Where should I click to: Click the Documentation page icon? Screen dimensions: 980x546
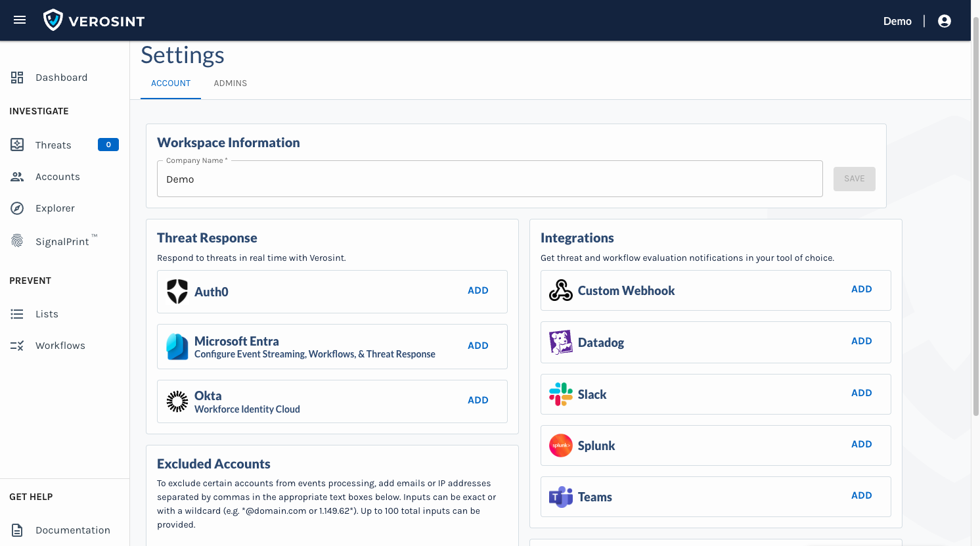17,530
